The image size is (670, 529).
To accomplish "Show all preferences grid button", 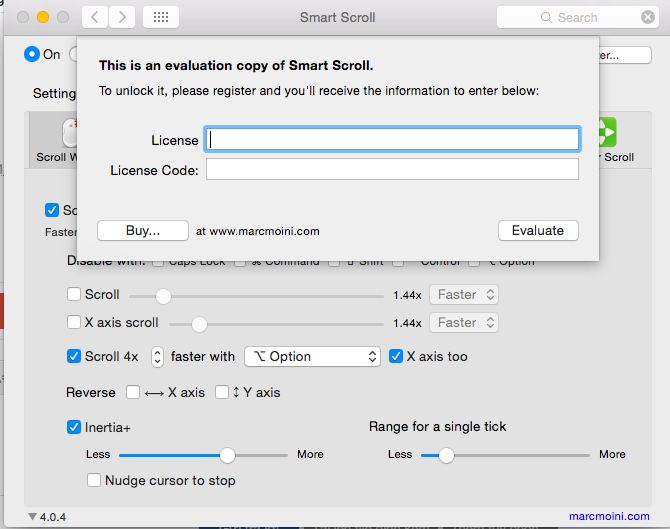I will [162, 17].
